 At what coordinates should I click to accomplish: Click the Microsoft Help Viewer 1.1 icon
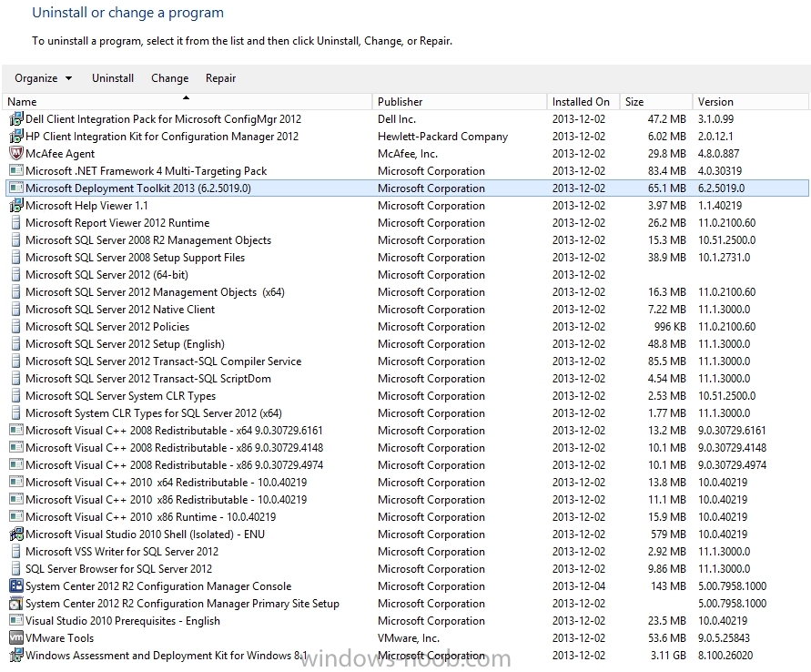(x=16, y=206)
